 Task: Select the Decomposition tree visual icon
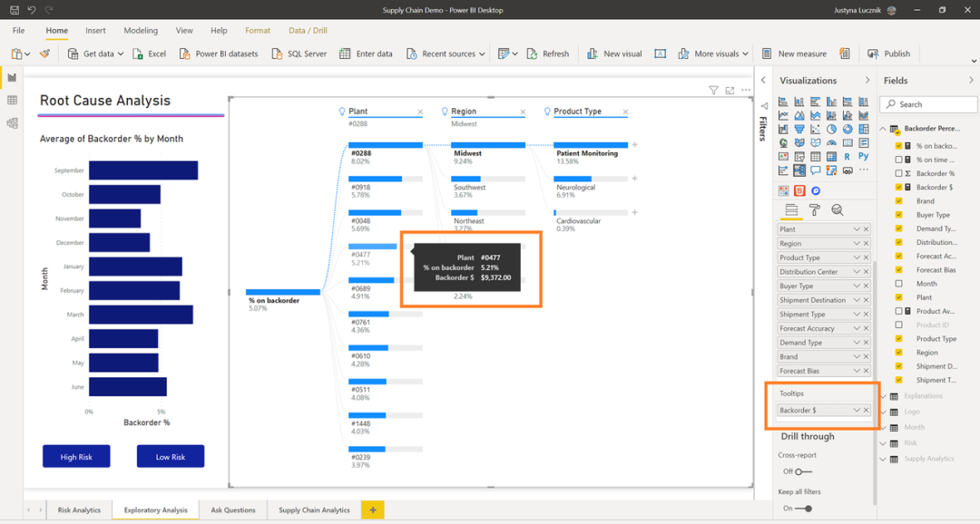point(799,170)
